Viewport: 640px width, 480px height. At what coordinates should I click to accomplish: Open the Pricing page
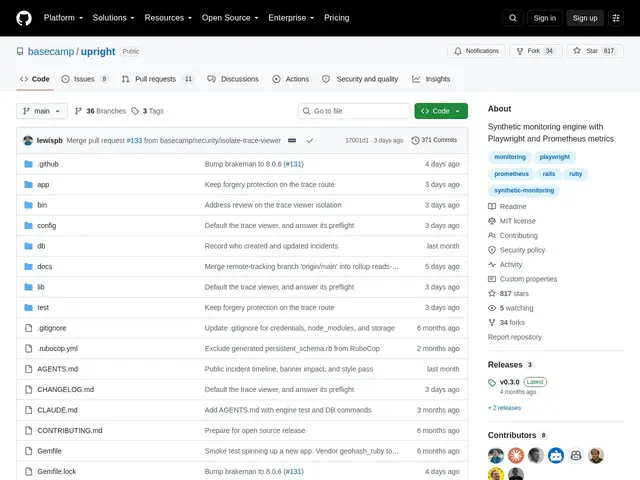[x=337, y=18]
